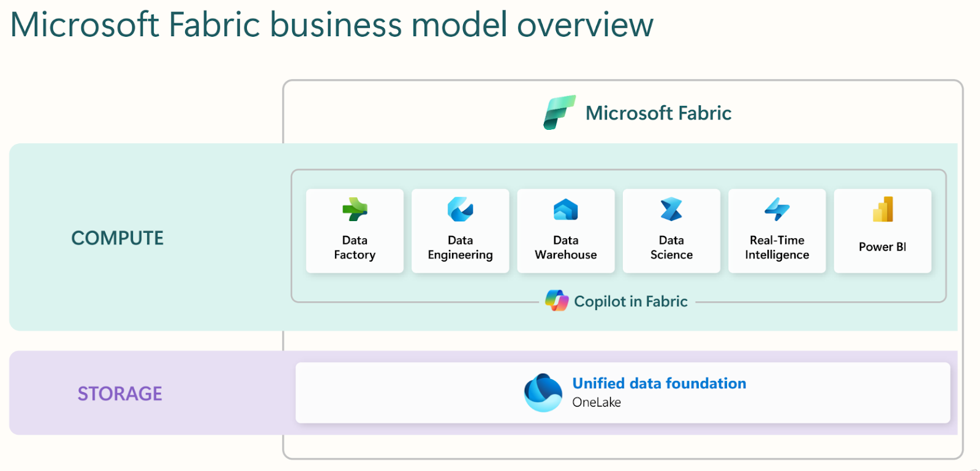This screenshot has height=471, width=980.
Task: Click the Data Warehouse icon
Action: (x=566, y=209)
